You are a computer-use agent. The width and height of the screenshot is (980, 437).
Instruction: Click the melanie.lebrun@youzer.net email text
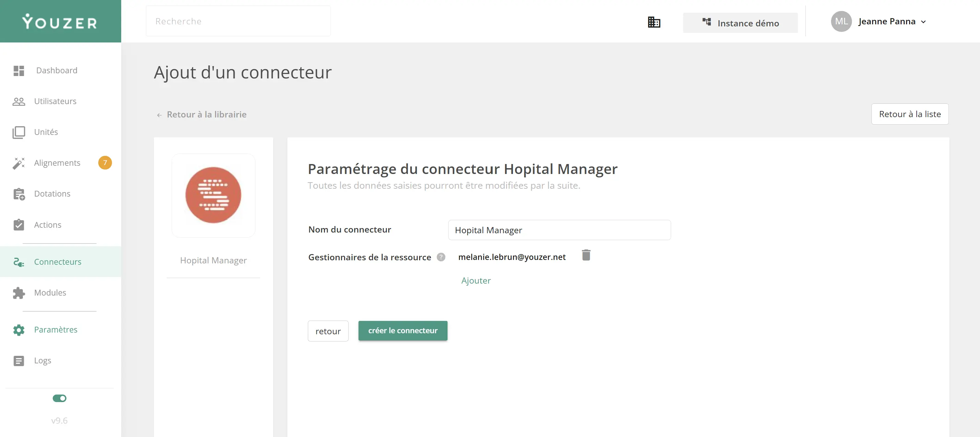(x=512, y=257)
